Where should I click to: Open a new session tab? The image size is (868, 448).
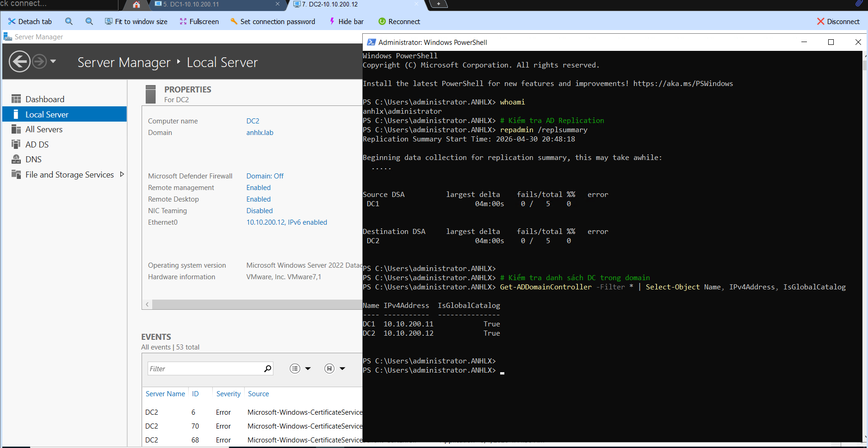pyautogui.click(x=438, y=4)
